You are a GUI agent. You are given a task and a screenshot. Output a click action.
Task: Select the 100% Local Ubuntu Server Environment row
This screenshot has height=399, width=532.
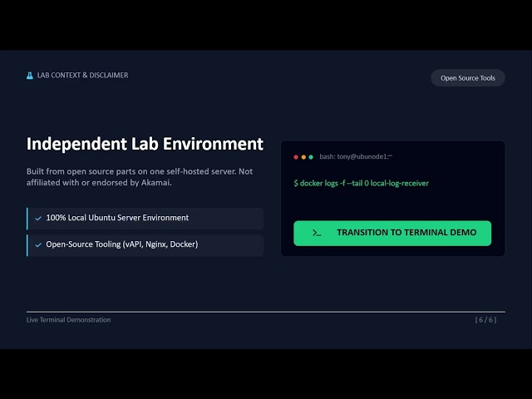[x=145, y=218]
